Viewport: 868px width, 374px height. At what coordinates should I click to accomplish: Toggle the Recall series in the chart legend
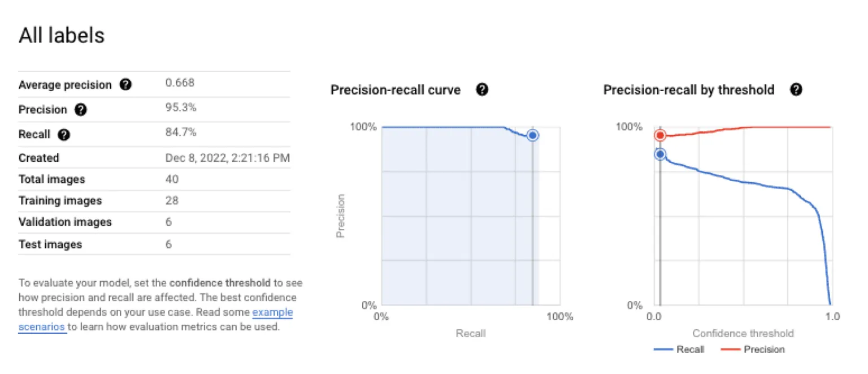(690, 349)
